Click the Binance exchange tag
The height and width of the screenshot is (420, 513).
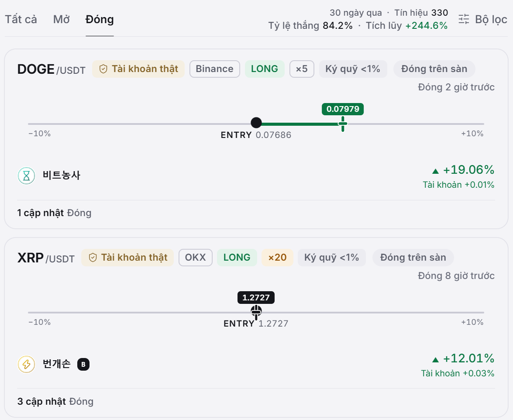pos(215,69)
